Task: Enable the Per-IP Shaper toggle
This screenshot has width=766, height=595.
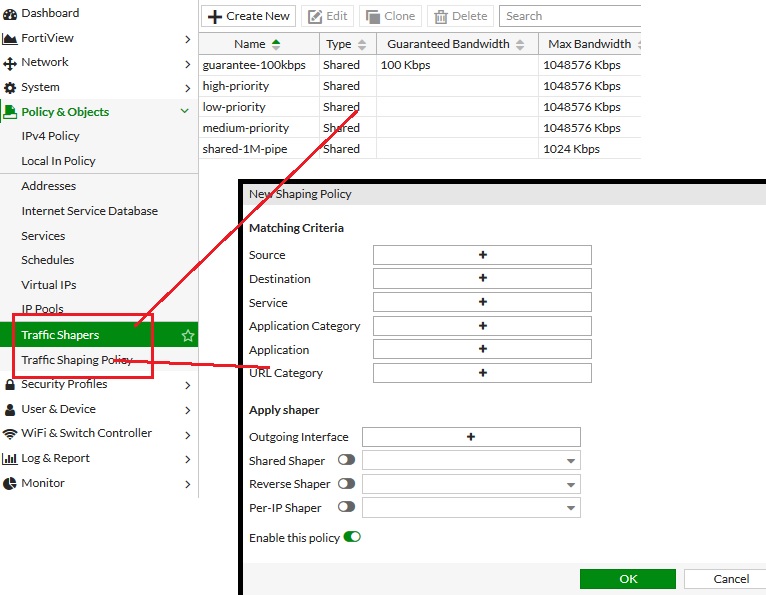Action: click(x=346, y=507)
